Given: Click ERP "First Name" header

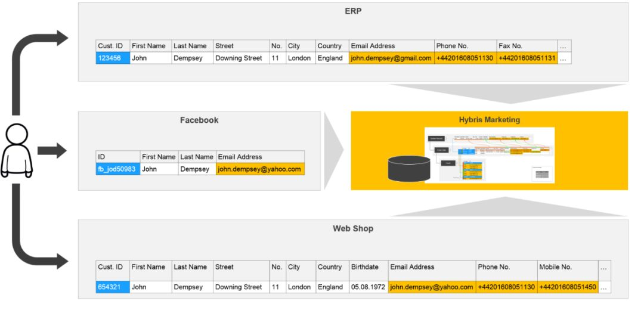Looking at the screenshot, I should click(151, 46).
